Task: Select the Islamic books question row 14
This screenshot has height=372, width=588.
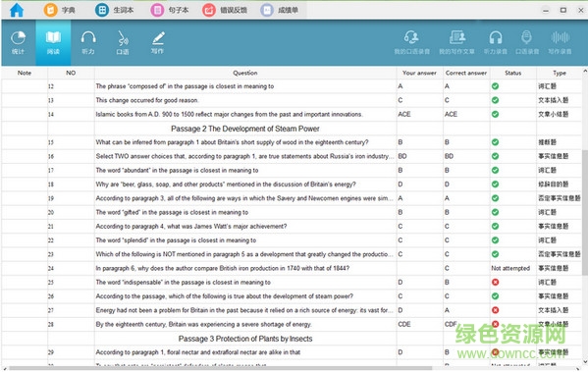Action: click(292, 114)
